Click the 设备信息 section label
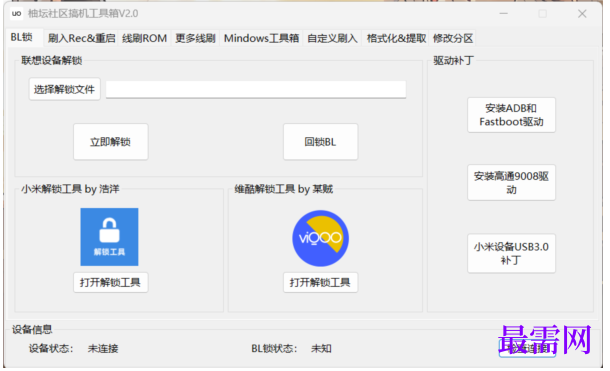The height and width of the screenshot is (371, 610). 32,330
